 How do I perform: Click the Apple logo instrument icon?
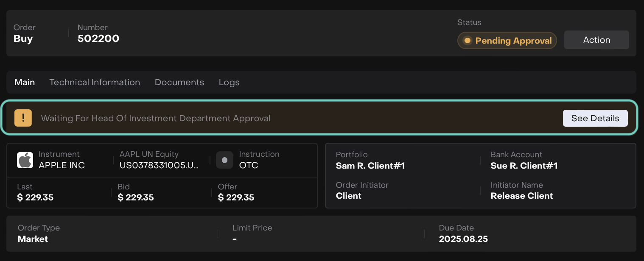coord(25,160)
